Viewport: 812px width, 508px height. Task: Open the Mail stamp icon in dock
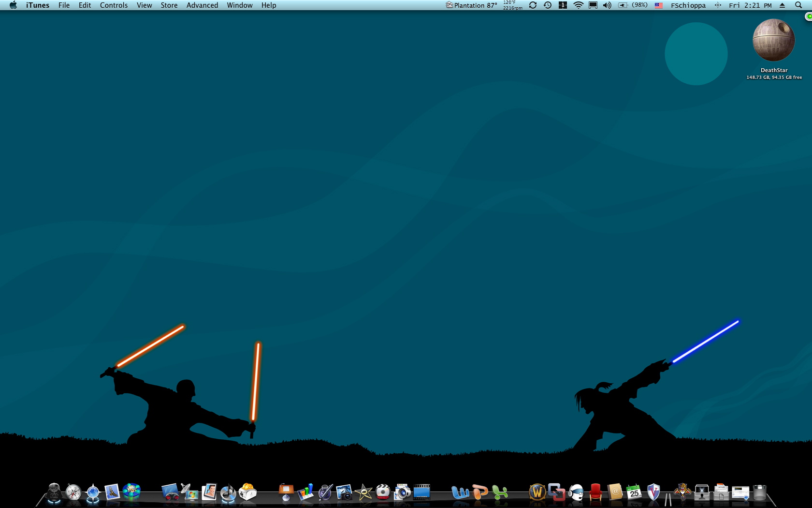coord(112,493)
